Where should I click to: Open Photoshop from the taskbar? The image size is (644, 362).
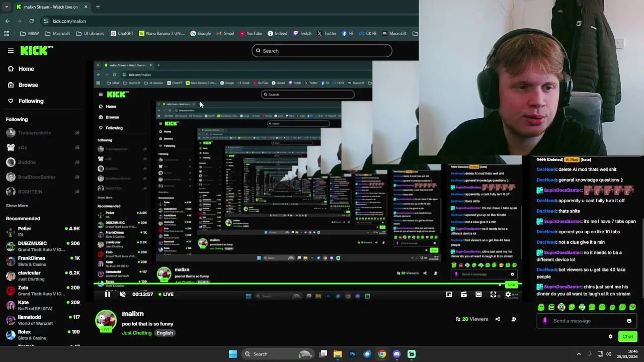[x=352, y=354]
